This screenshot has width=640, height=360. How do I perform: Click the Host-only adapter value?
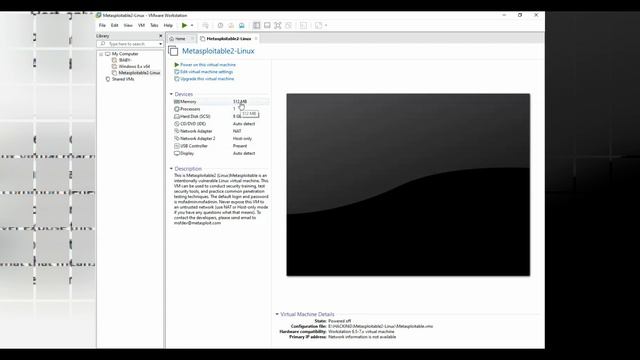pyautogui.click(x=242, y=138)
